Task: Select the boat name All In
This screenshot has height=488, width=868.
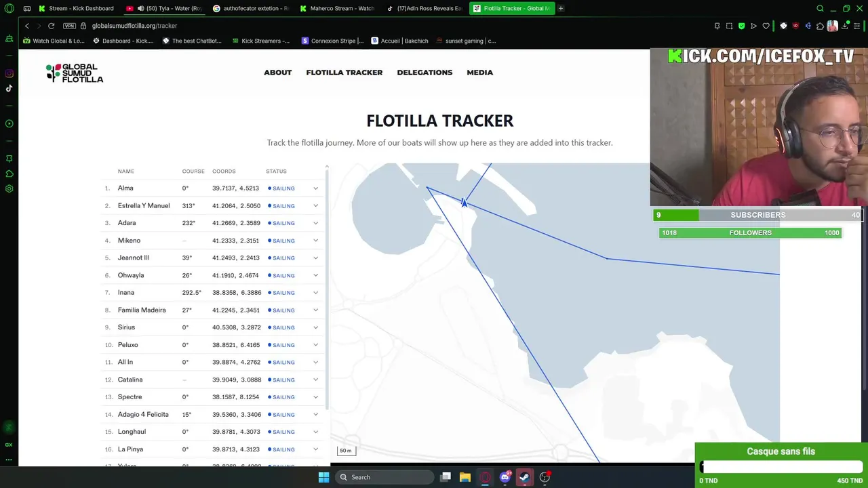Action: 125,362
